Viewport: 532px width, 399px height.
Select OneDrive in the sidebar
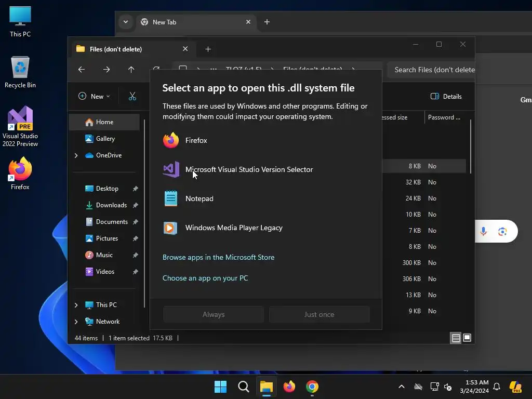point(109,155)
